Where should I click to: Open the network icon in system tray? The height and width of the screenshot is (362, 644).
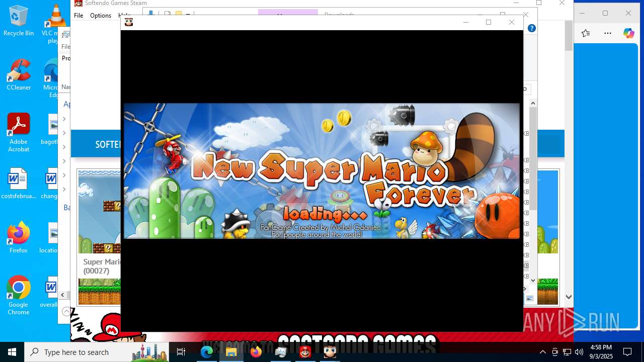click(567, 352)
